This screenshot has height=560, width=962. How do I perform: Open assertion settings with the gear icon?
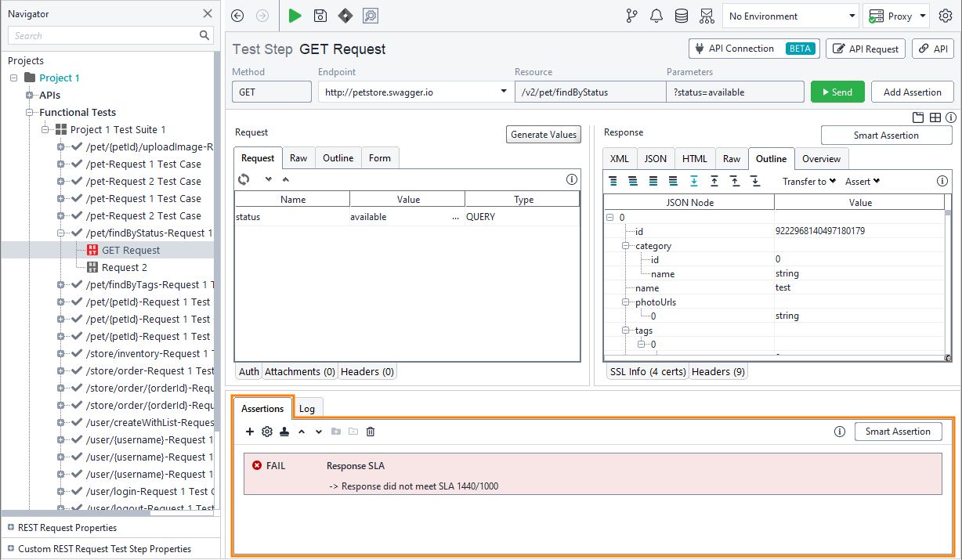[x=267, y=432]
